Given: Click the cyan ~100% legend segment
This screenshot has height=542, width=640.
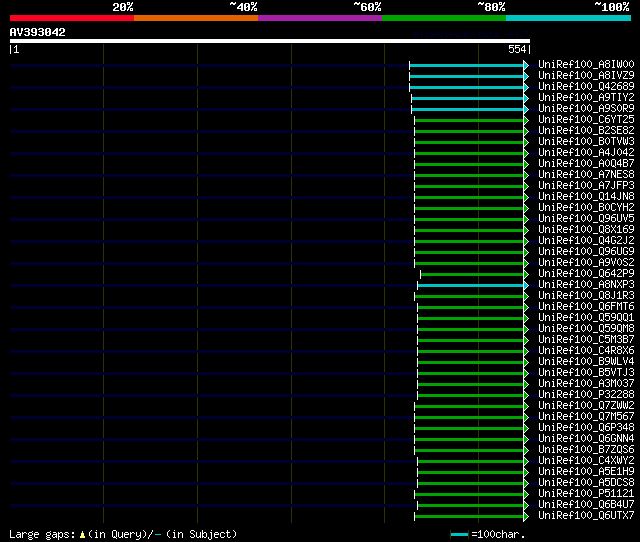Looking at the screenshot, I should click(x=568, y=18).
